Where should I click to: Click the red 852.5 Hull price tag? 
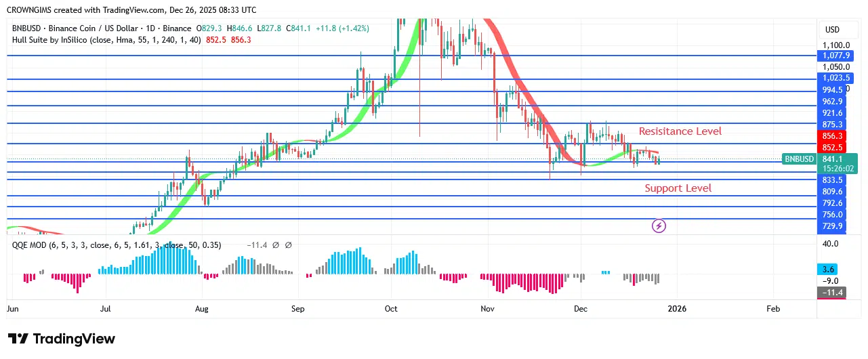[x=831, y=148]
